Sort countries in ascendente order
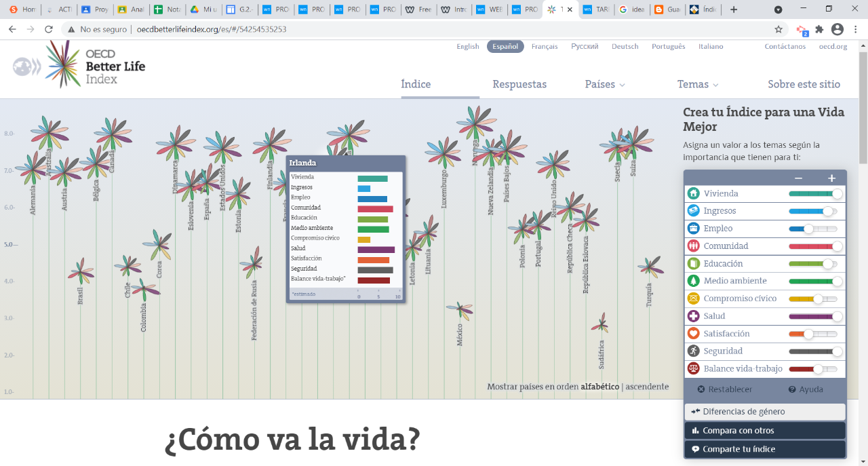Screen dimensions: 868x466 (647, 387)
